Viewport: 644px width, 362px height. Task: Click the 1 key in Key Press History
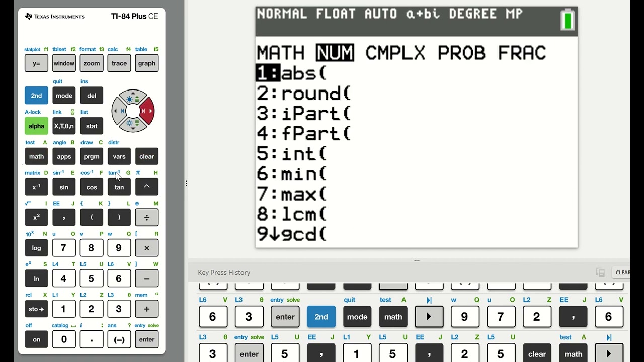(x=357, y=353)
